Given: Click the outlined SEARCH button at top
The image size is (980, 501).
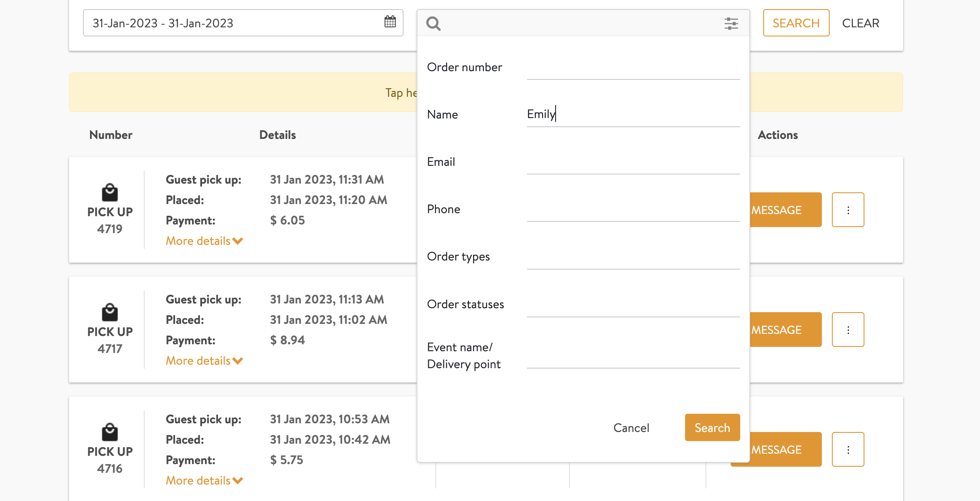Looking at the screenshot, I should click(796, 23).
